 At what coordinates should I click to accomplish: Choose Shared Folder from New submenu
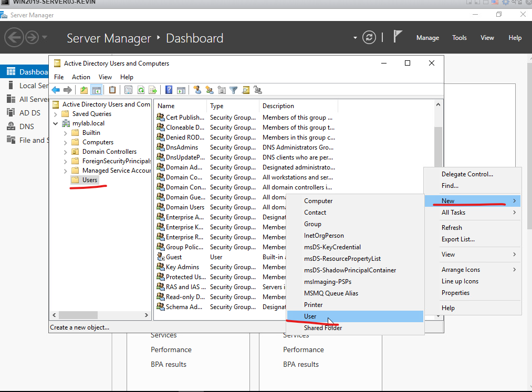coord(355,328)
